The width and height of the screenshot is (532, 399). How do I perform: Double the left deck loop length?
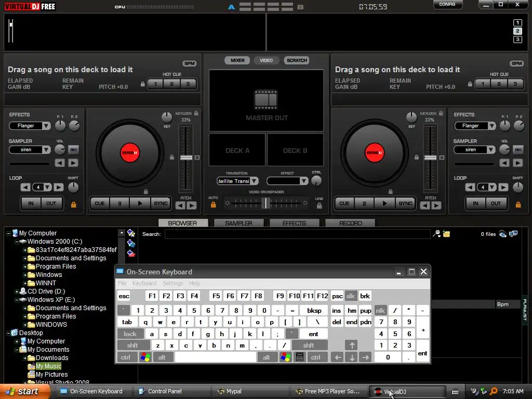click(x=58, y=187)
